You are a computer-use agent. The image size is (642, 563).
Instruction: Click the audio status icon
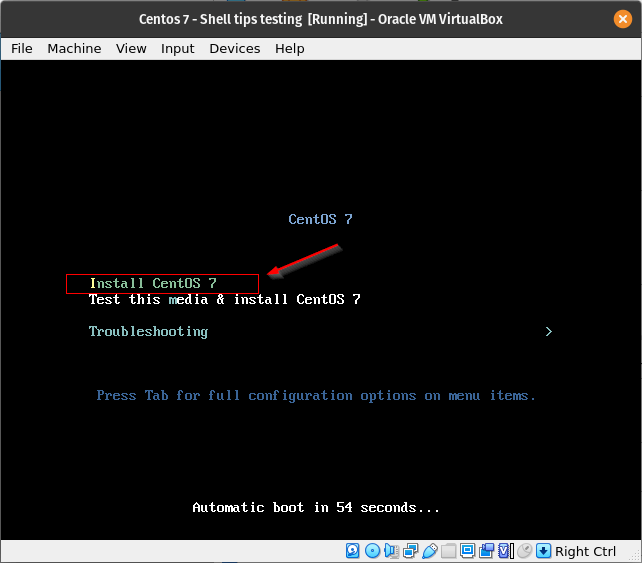tap(391, 551)
